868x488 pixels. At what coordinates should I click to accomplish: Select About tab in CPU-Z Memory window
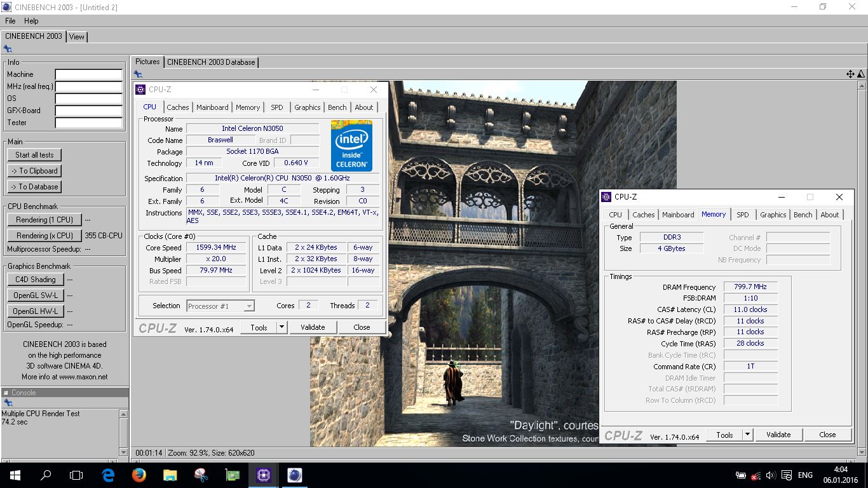point(830,215)
